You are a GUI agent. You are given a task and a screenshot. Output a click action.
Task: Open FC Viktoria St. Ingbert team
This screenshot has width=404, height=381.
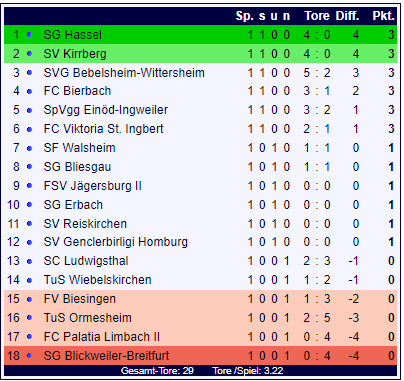point(103,129)
